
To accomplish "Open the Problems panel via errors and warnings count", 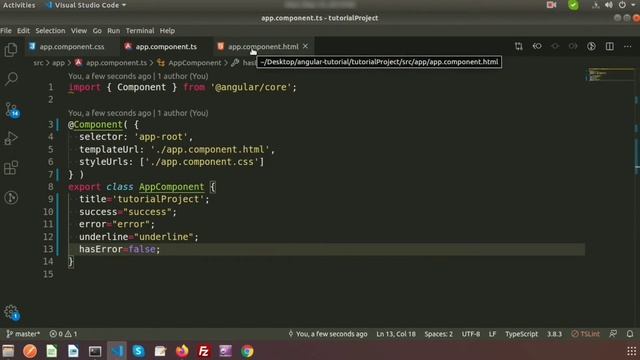I will pyautogui.click(x=63, y=334).
